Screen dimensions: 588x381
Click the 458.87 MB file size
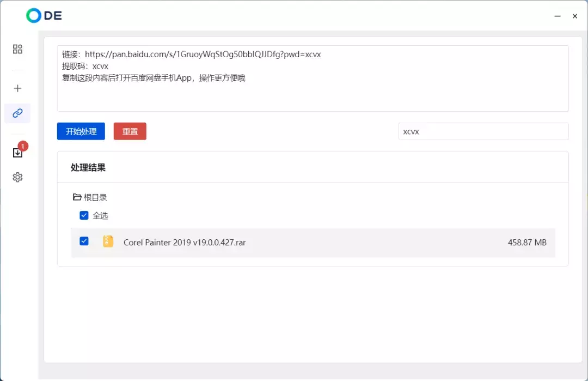(527, 243)
